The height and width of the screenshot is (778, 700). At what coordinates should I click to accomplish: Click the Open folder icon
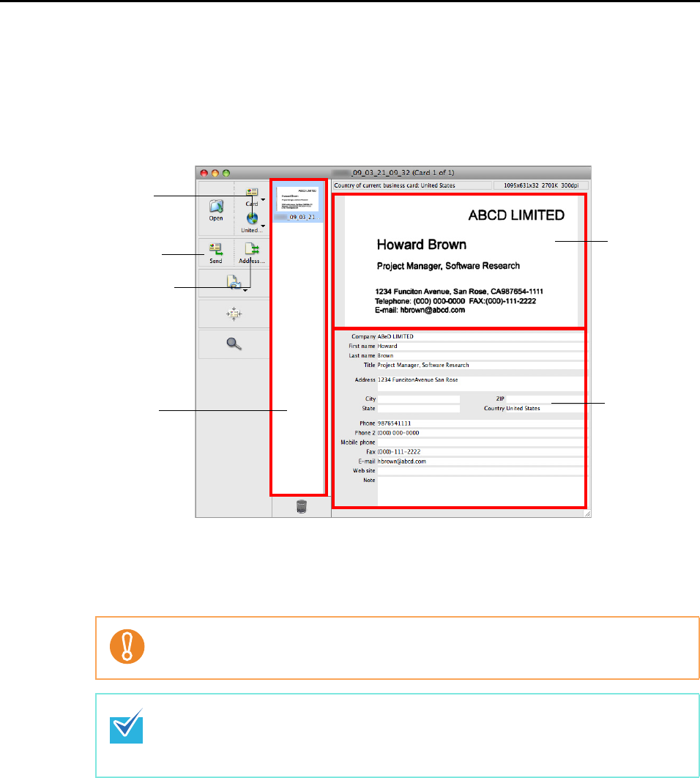tap(216, 206)
